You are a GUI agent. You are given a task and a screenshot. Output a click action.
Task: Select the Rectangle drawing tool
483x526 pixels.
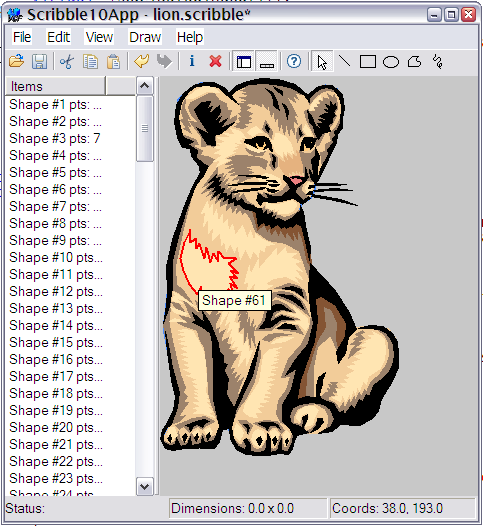point(368,62)
